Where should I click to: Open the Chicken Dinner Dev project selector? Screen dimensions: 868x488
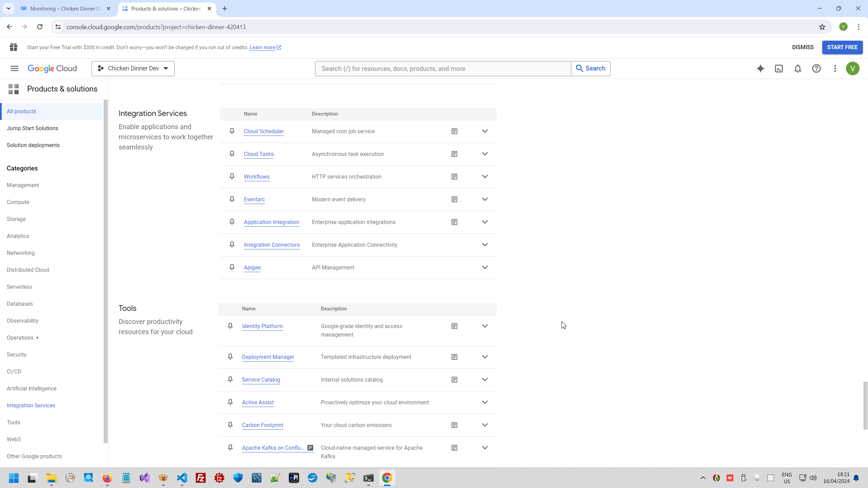[133, 68]
